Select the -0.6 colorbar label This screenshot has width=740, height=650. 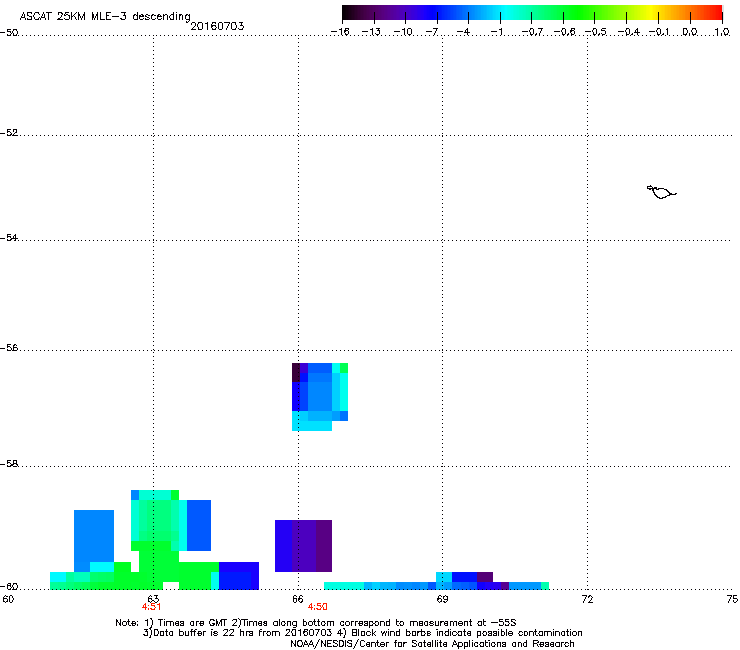[564, 32]
